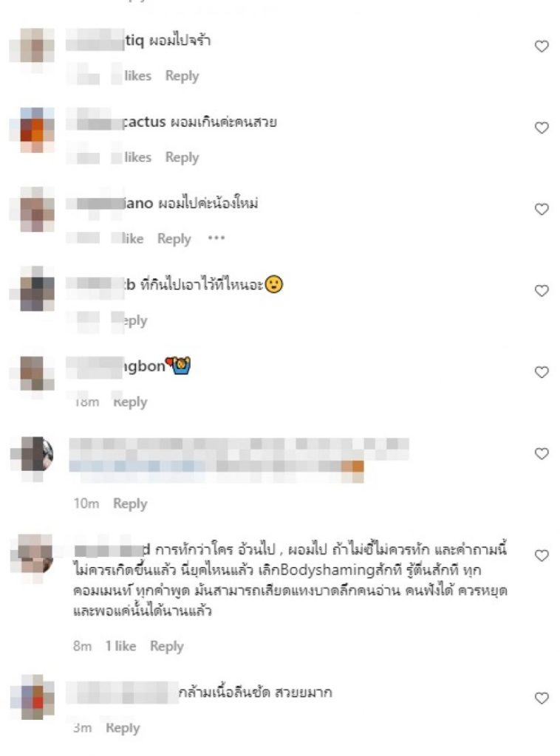Image resolution: width=560 pixels, height=756 pixels.
Task: Heart the 'gbon' emoji comment
Action: click(542, 372)
